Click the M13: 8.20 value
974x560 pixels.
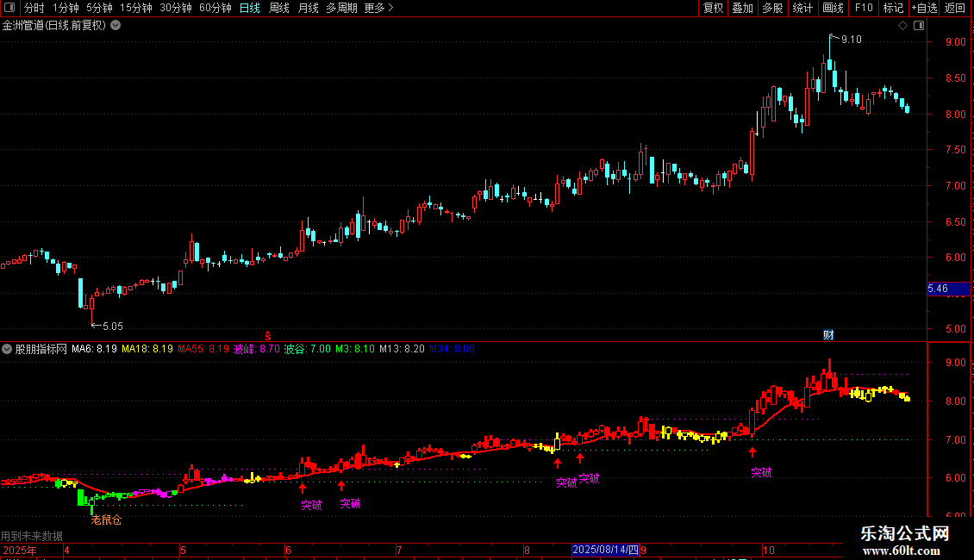coord(402,349)
